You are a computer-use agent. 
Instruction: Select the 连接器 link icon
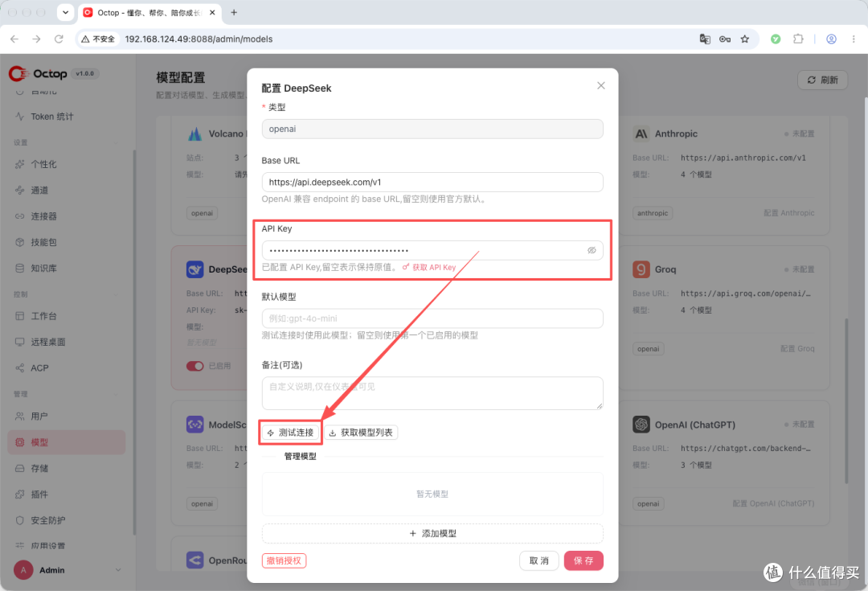coord(20,216)
